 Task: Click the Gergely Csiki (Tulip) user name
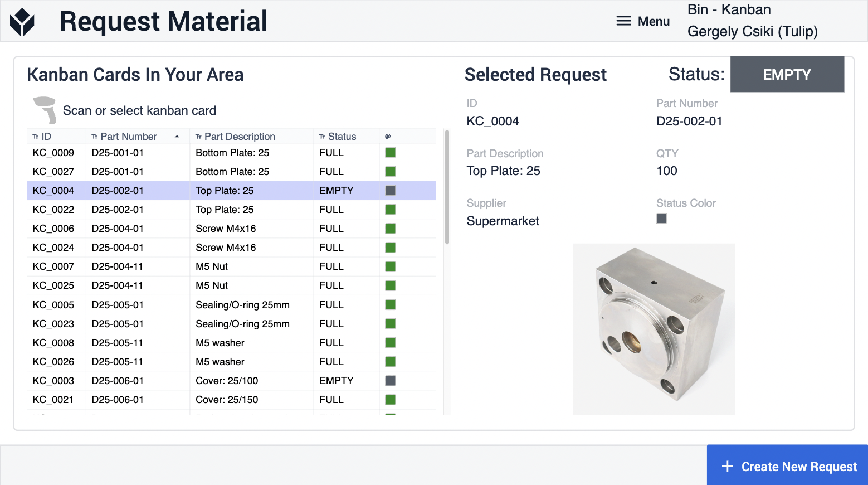752,31
